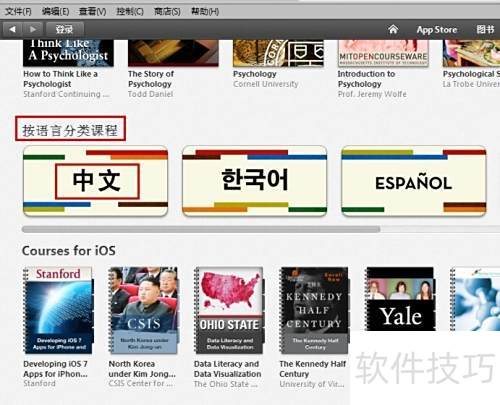Select the Korean 한국어 course banner

coord(255,181)
